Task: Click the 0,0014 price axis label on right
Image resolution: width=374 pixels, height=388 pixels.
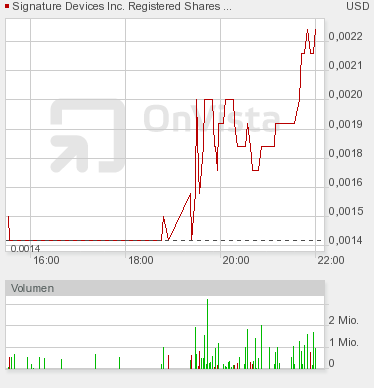Action: click(x=345, y=240)
